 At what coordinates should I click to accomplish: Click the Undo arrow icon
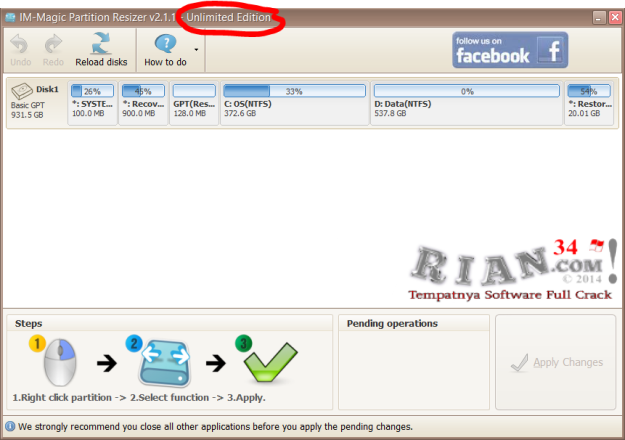pyautogui.click(x=19, y=44)
